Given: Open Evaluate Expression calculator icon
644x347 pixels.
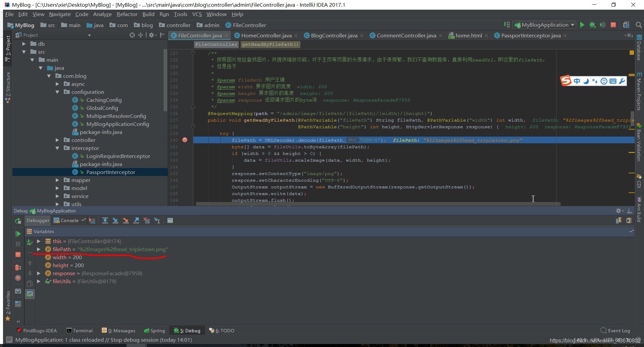Looking at the screenshot, I should coord(170,220).
